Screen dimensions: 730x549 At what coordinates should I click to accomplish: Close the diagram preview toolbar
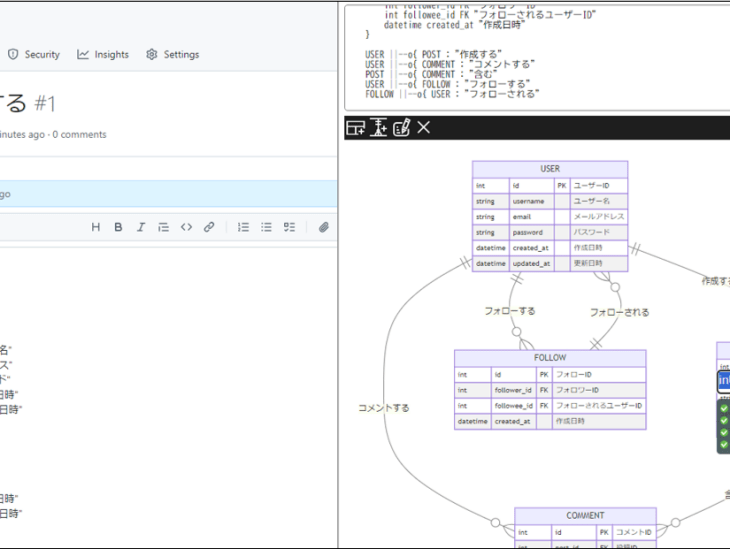click(424, 127)
